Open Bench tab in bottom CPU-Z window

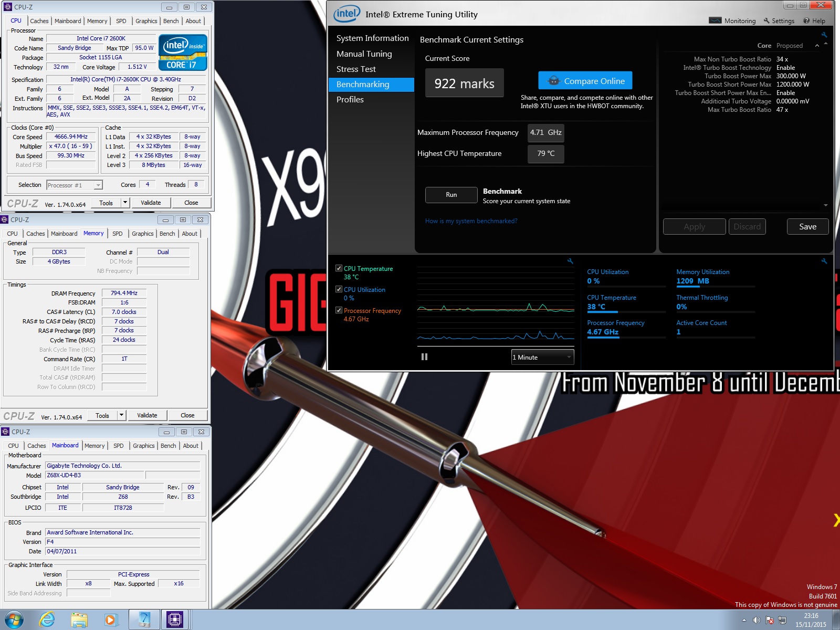point(169,446)
